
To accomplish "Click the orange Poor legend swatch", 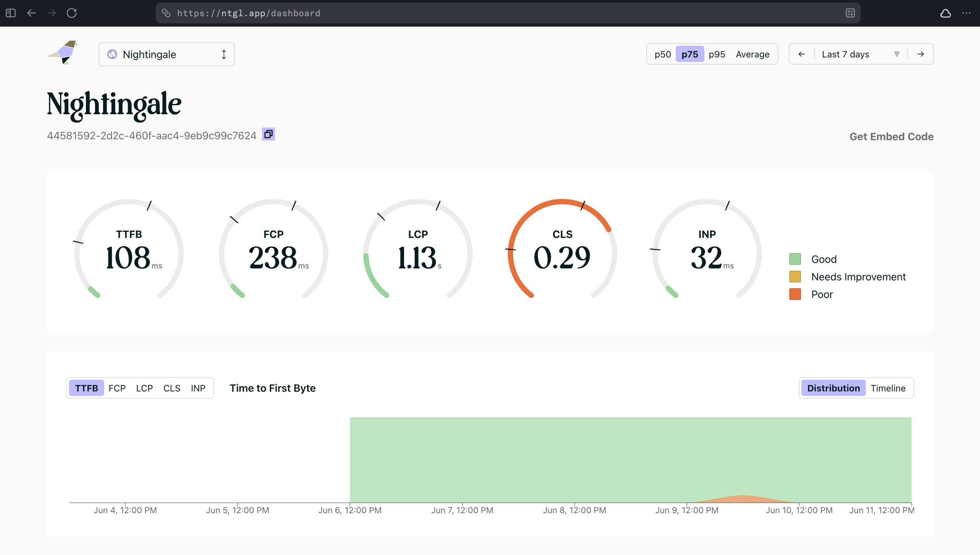I will pos(795,294).
